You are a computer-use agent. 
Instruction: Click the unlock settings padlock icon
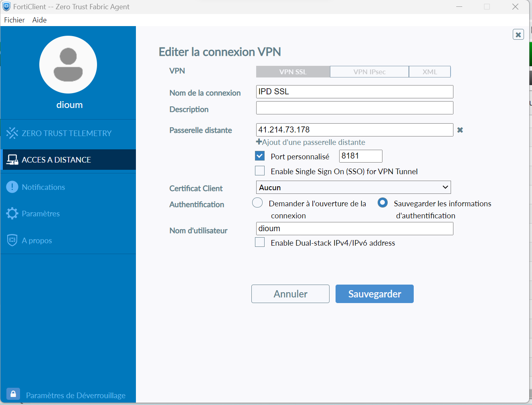[x=13, y=394]
